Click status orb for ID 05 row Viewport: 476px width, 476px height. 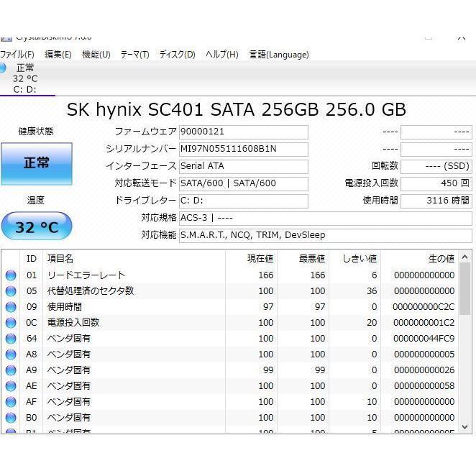tap(11, 291)
